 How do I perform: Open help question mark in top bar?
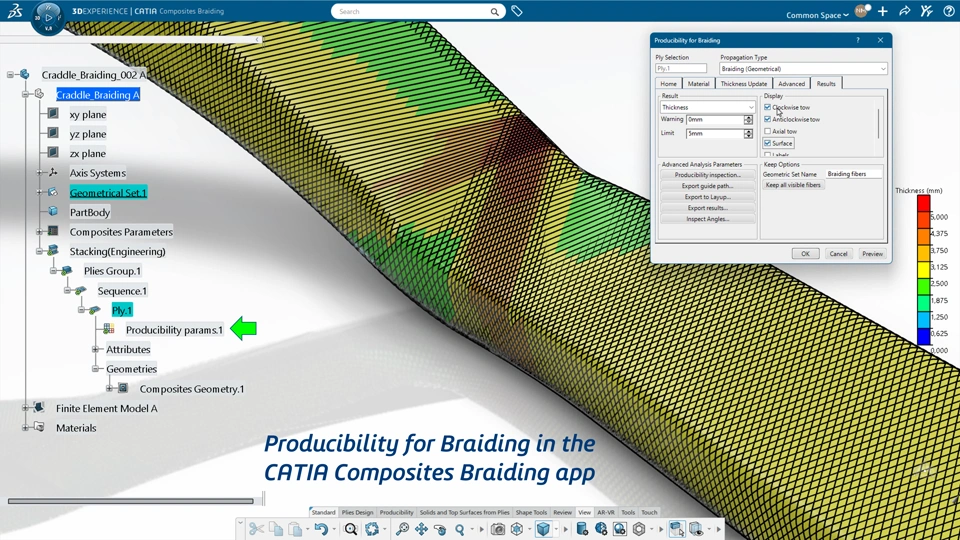tap(949, 11)
